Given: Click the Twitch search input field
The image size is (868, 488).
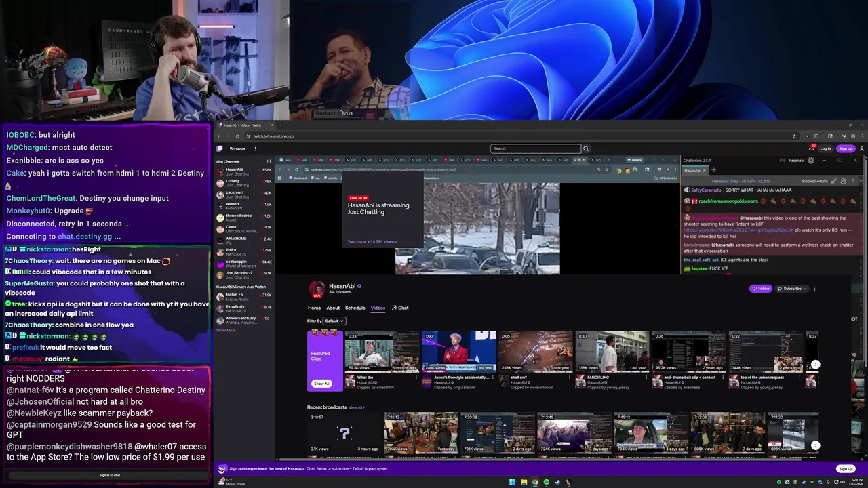Looking at the screenshot, I should click(536, 148).
